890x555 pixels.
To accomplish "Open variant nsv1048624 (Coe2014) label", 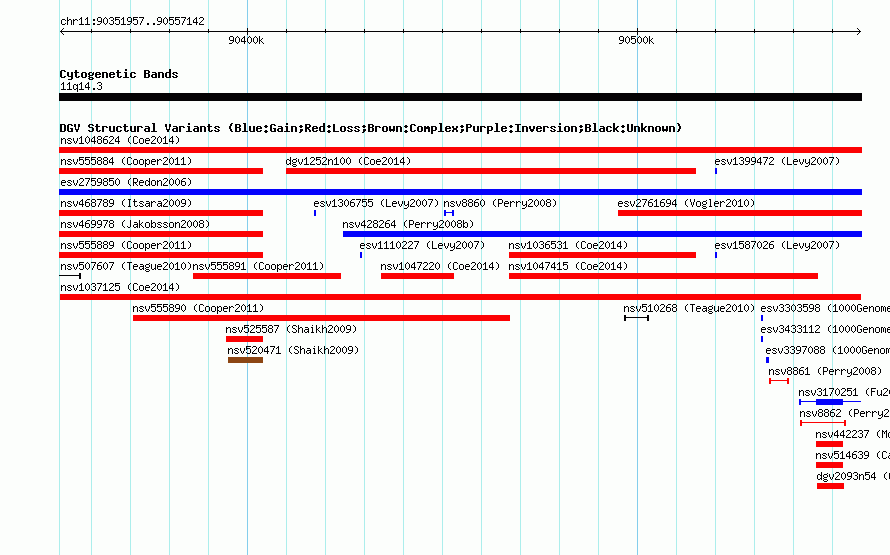I will (x=120, y=141).
